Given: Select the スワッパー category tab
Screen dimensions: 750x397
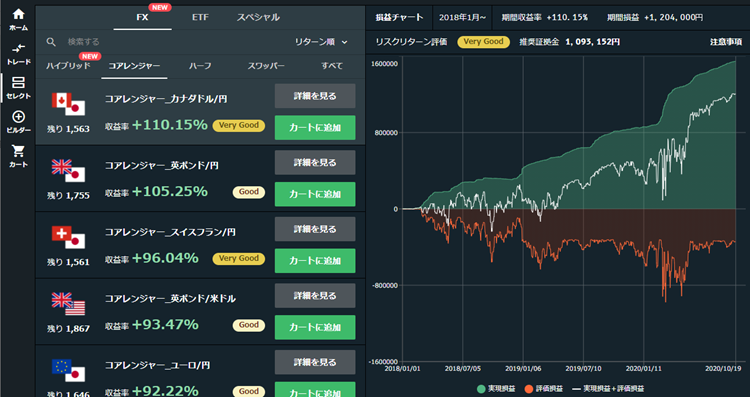Looking at the screenshot, I should [266, 66].
